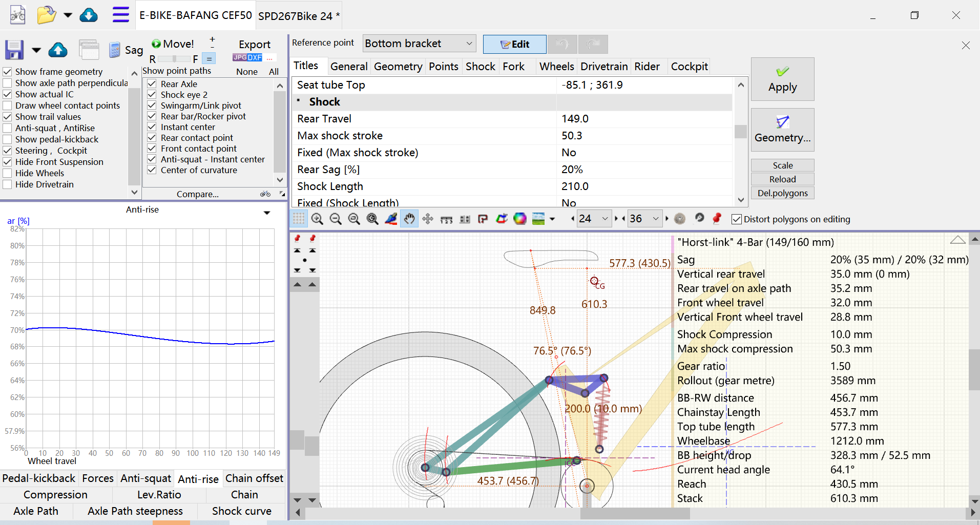Screen dimensions: 980x525
Task: Uncheck Rear Axle point path
Action: [x=152, y=83]
